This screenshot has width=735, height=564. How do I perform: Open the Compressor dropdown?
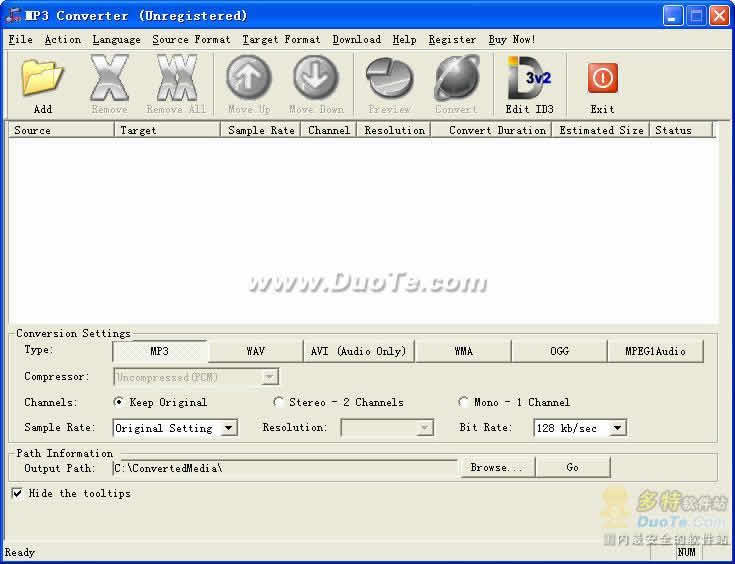pyautogui.click(x=196, y=377)
